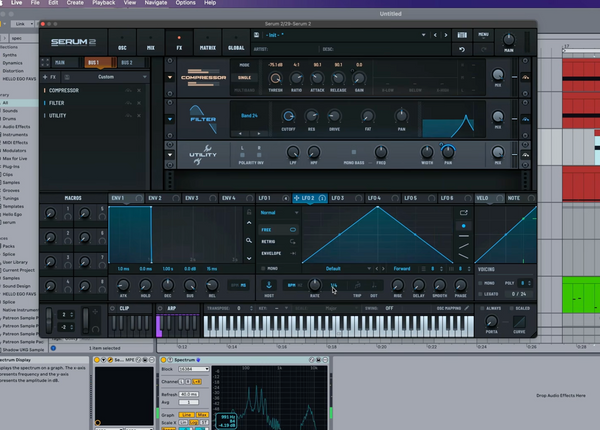The width and height of the screenshot is (600, 430).
Task: Select SINGLE compressor mode
Action: pos(244,78)
